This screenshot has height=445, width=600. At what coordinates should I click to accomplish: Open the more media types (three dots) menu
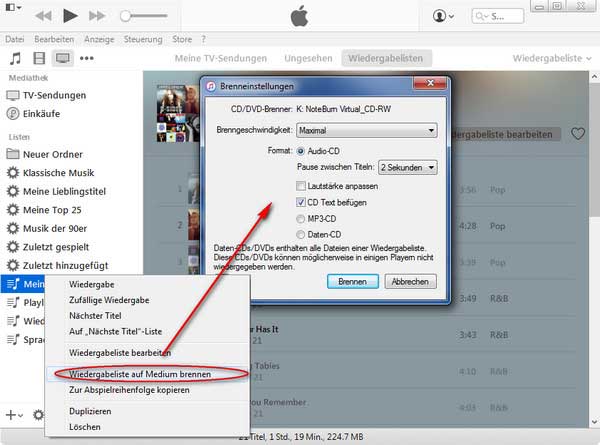pos(86,58)
